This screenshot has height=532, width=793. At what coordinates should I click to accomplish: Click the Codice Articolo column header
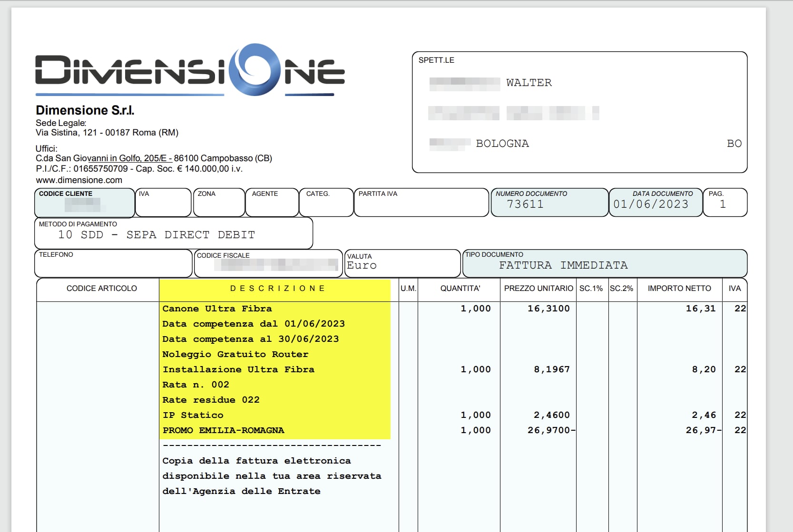click(101, 289)
